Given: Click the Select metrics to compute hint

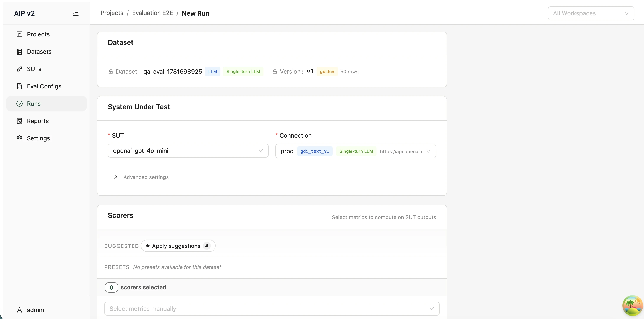Looking at the screenshot, I should pos(384,217).
